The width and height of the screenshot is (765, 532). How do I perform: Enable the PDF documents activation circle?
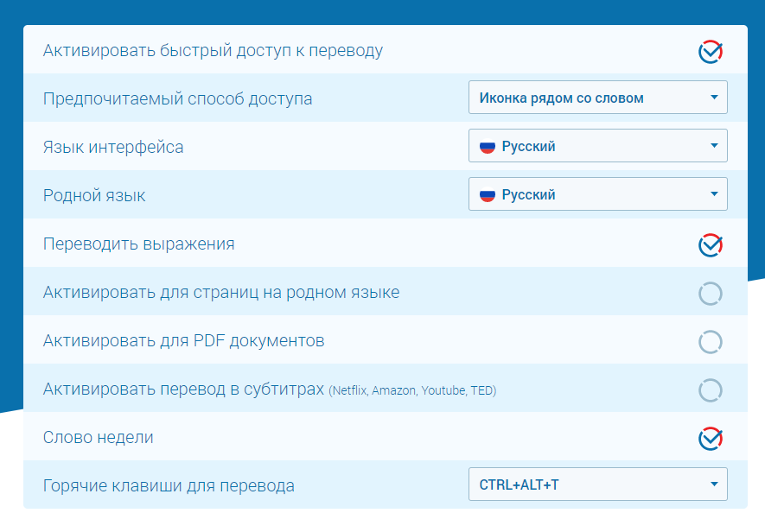click(710, 342)
